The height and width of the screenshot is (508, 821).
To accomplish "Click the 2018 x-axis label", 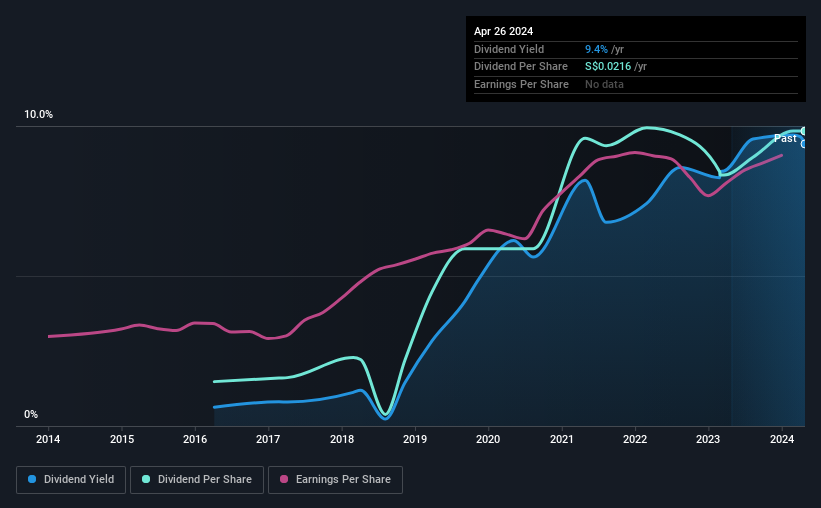I will point(342,439).
